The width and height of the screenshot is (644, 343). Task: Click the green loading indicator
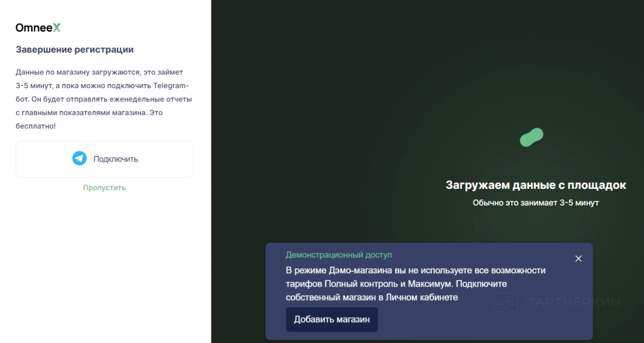(532, 138)
